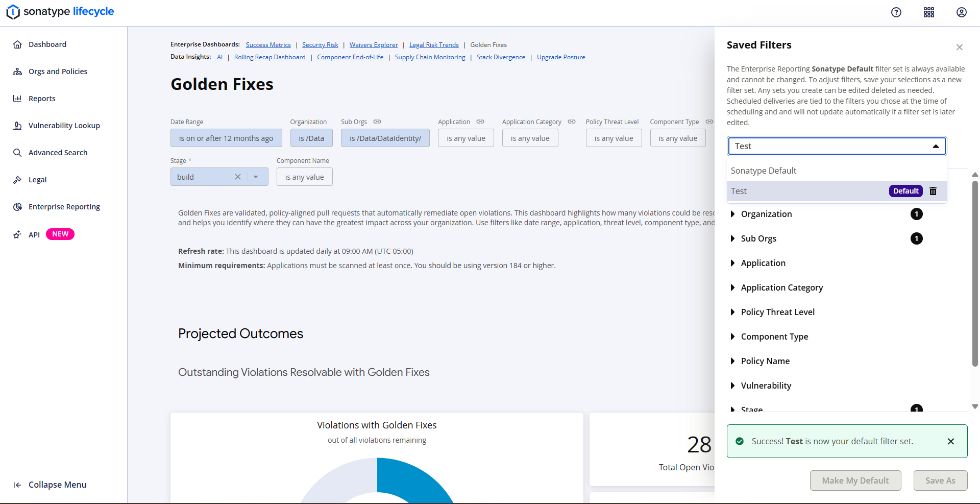The width and height of the screenshot is (980, 504).
Task: Click the Violations with Golden Fixes donut chart
Action: (x=377, y=480)
